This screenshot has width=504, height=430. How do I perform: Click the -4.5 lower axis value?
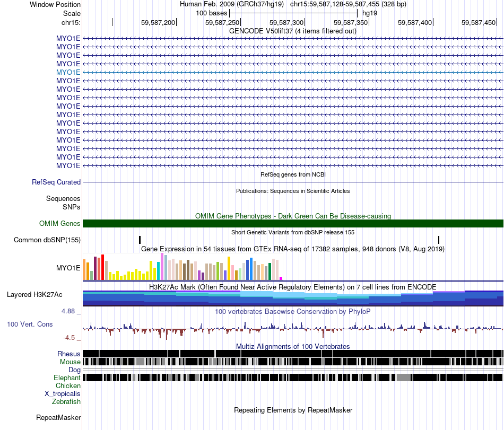[69, 338]
